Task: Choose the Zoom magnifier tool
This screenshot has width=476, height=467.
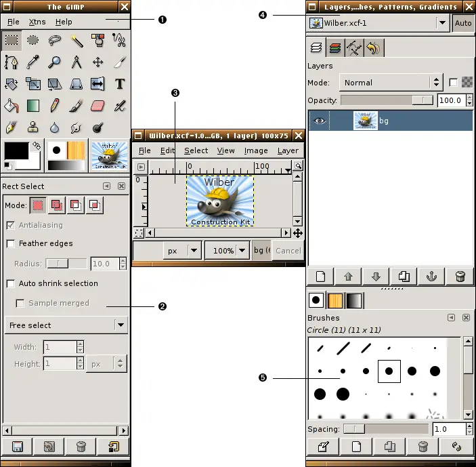Action: point(54,62)
